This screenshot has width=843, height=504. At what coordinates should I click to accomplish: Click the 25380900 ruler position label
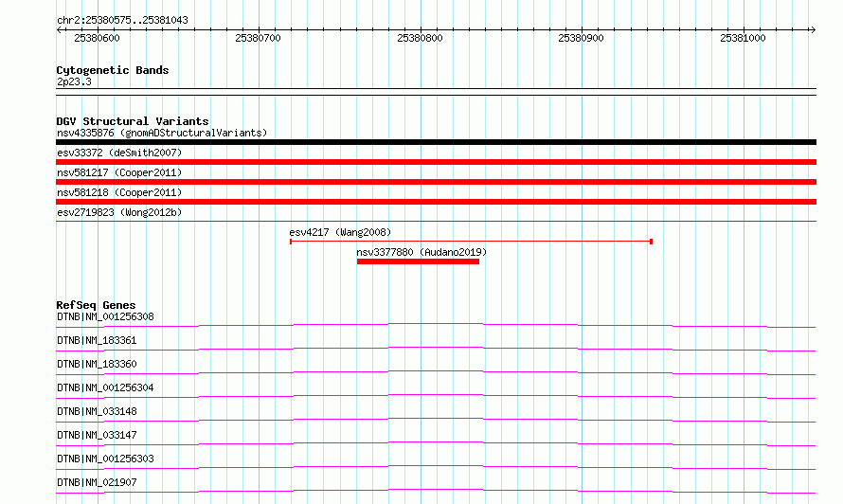click(x=581, y=38)
